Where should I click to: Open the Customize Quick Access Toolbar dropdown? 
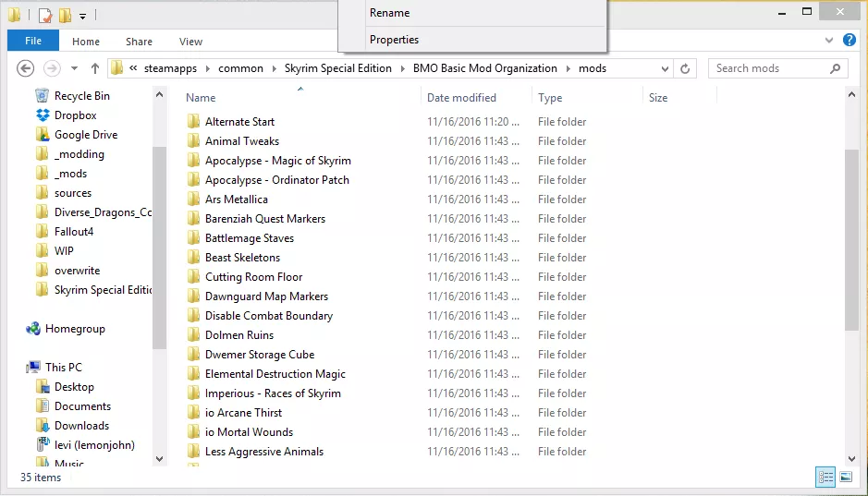tap(82, 16)
